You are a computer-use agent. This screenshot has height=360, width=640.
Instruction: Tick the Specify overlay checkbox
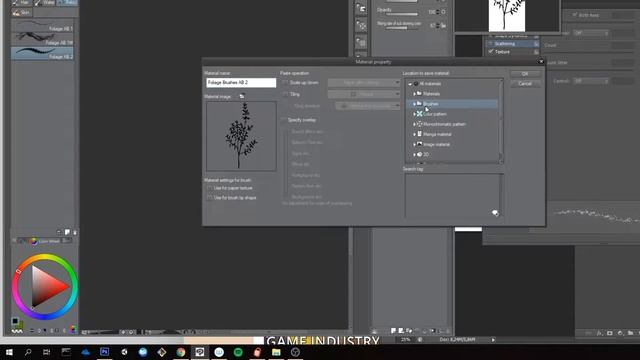point(284,120)
